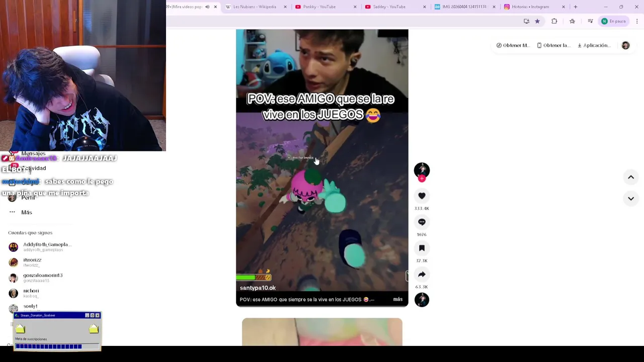Click the '1076' comments count
This screenshot has height=362, width=644.
click(x=422, y=234)
